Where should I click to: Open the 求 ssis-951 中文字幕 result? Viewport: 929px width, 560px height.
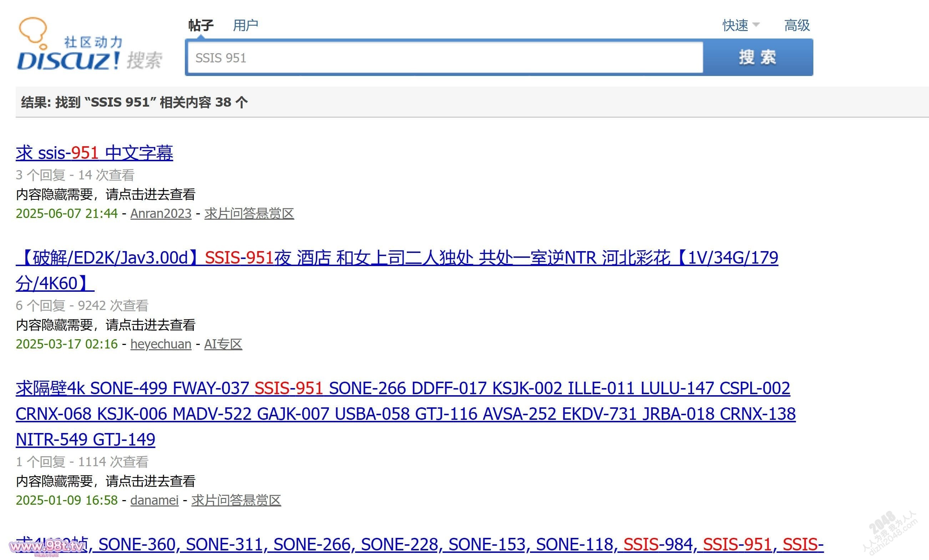click(x=94, y=153)
